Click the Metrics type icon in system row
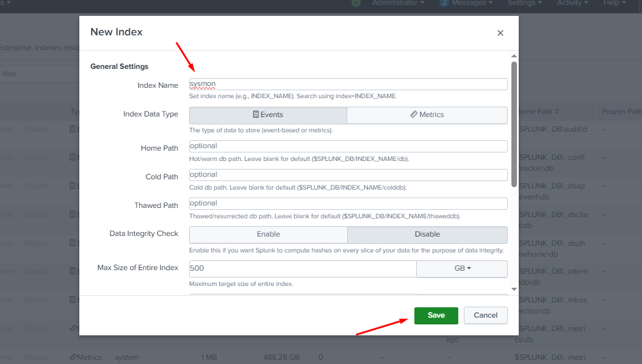The width and height of the screenshot is (642, 364). 73,357
